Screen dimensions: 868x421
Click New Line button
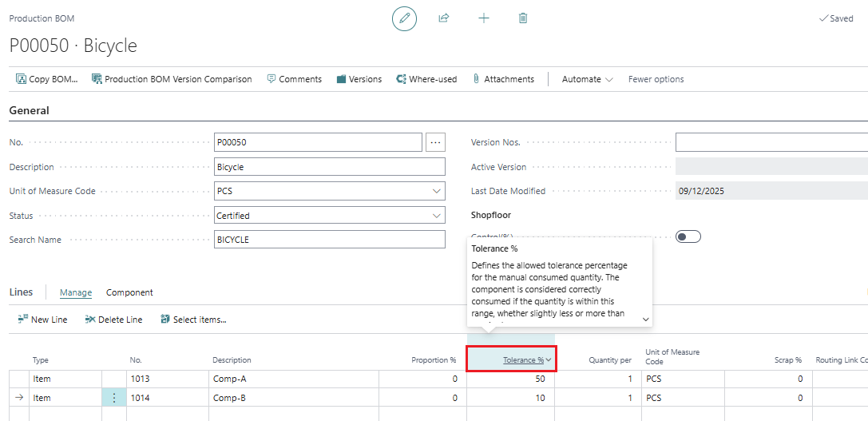[x=42, y=320]
